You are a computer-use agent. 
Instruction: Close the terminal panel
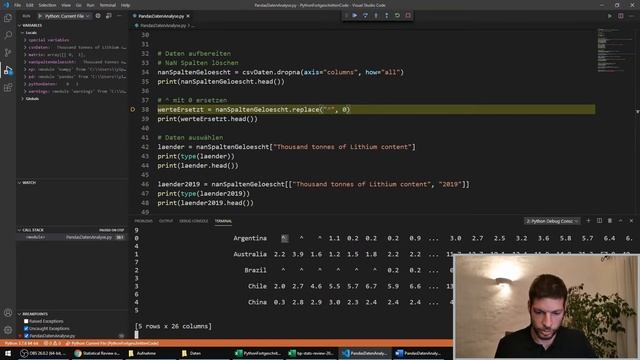click(x=631, y=221)
